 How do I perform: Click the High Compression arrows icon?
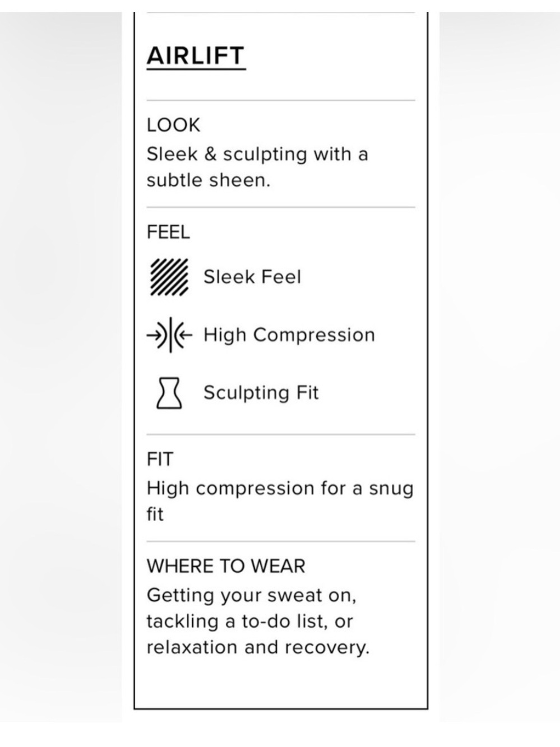pyautogui.click(x=169, y=335)
